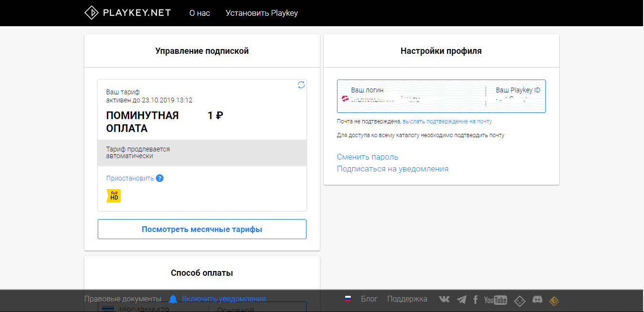Click the Playkey.net logo in header
This screenshot has height=312, width=644.
click(127, 13)
